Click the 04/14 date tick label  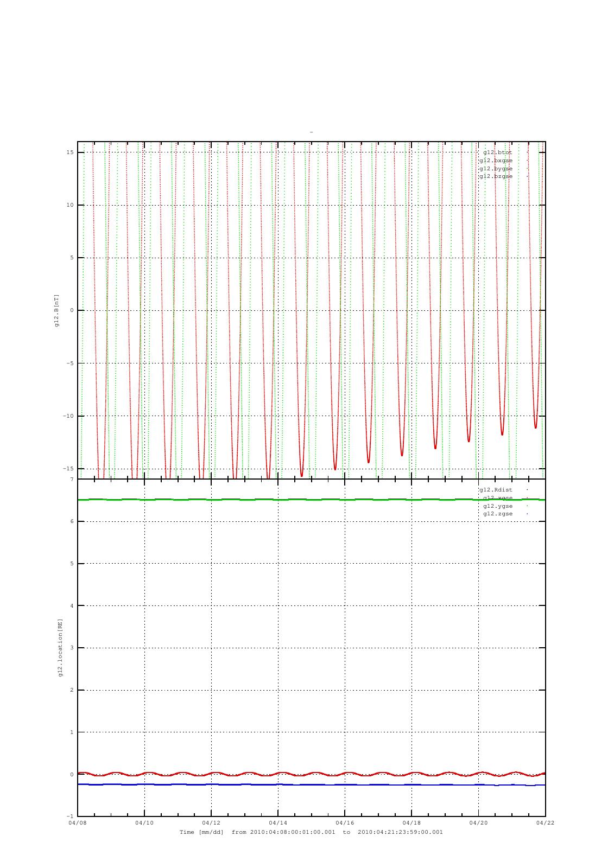[277, 823]
